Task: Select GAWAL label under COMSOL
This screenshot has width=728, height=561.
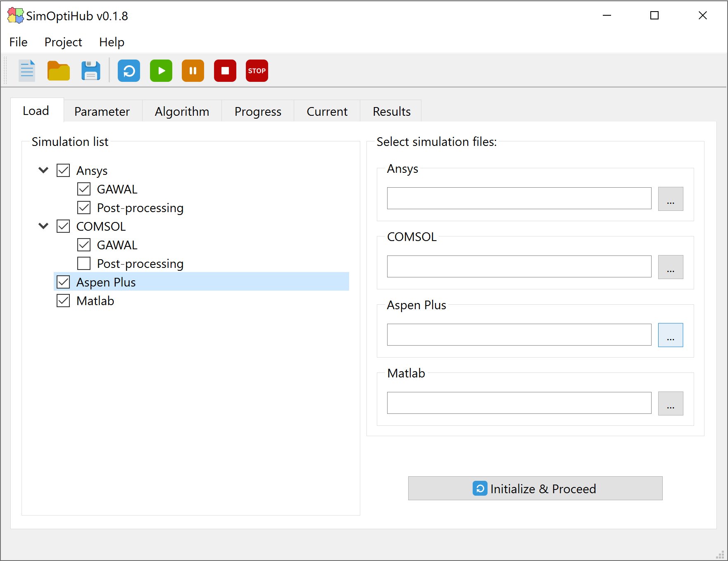Action: tap(117, 245)
